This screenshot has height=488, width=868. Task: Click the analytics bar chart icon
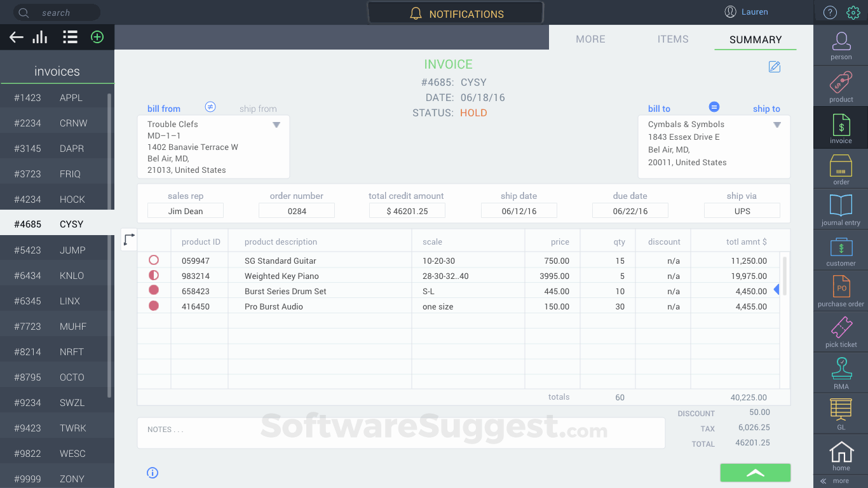(x=39, y=37)
